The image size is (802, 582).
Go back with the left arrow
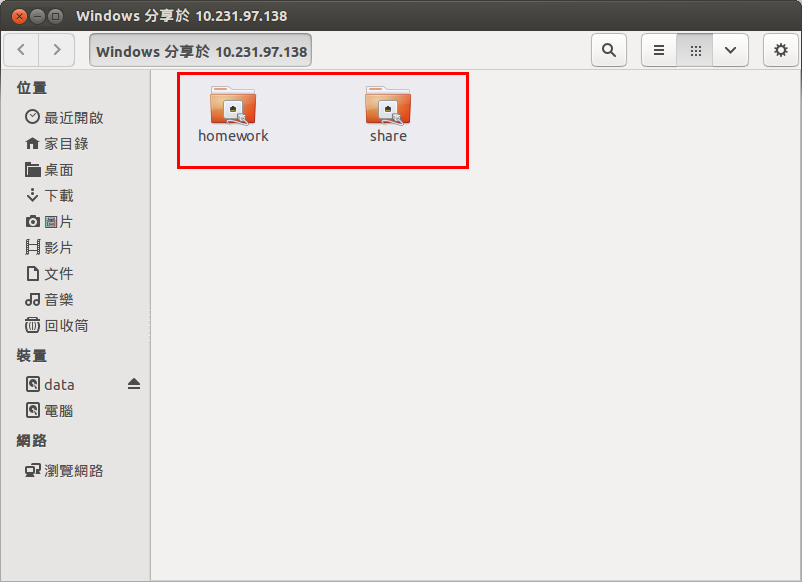(x=21, y=50)
